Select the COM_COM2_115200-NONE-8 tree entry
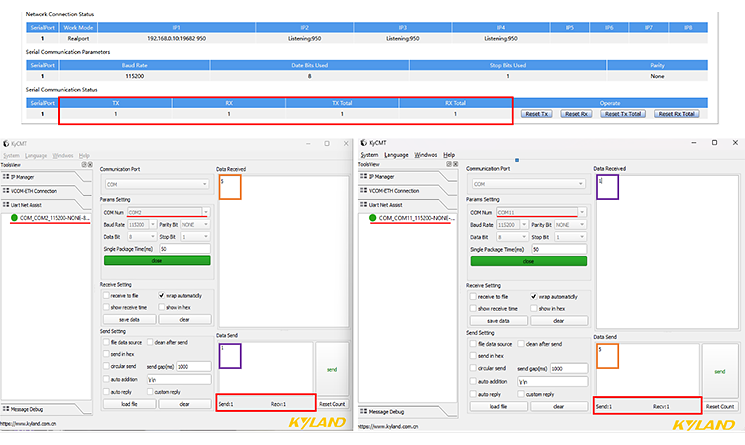This screenshot has width=745, height=445. (x=54, y=218)
